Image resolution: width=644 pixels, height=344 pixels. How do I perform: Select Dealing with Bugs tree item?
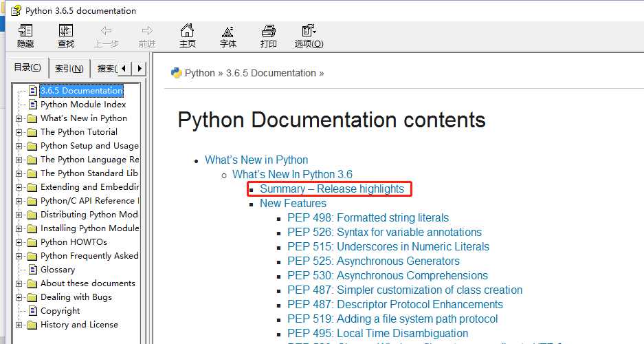(x=76, y=297)
